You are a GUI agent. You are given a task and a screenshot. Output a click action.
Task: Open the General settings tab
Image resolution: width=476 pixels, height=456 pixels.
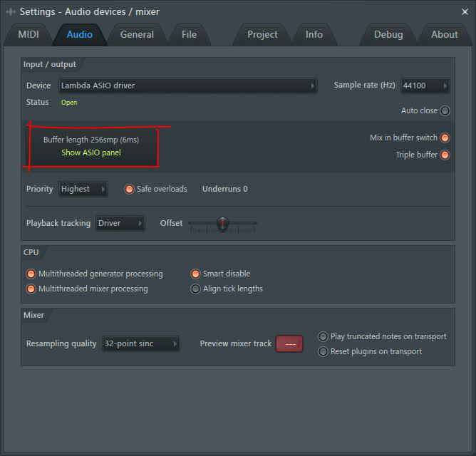(x=137, y=35)
